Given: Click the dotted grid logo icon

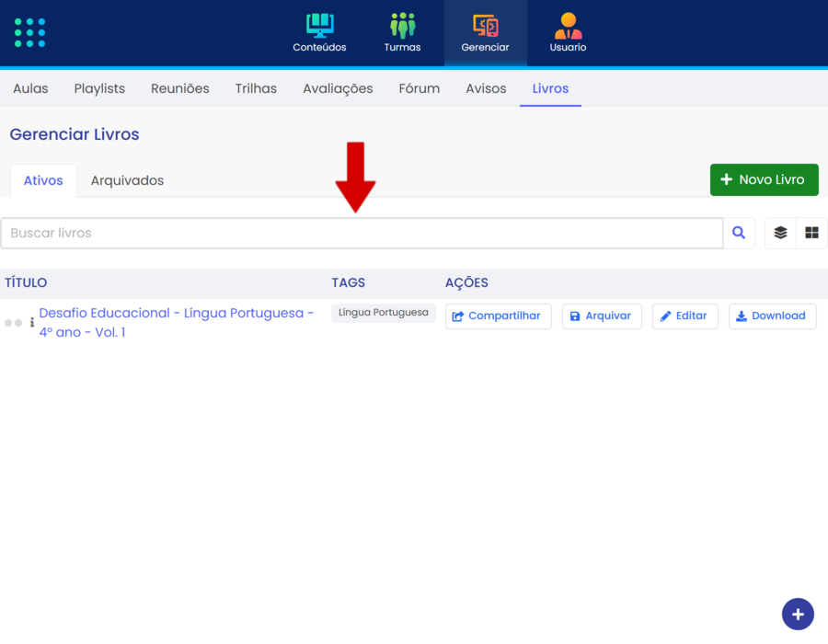Looking at the screenshot, I should (29, 32).
